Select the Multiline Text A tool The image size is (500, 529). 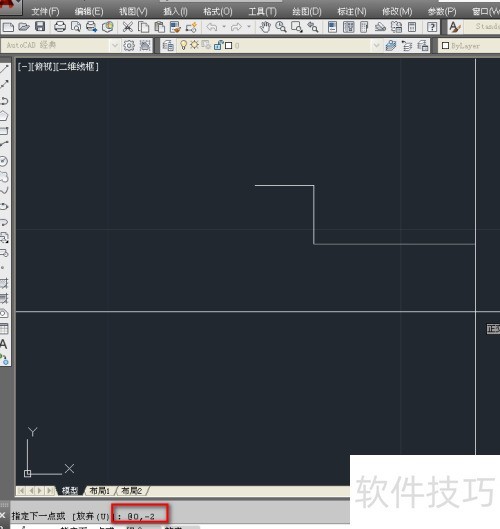(x=4, y=344)
